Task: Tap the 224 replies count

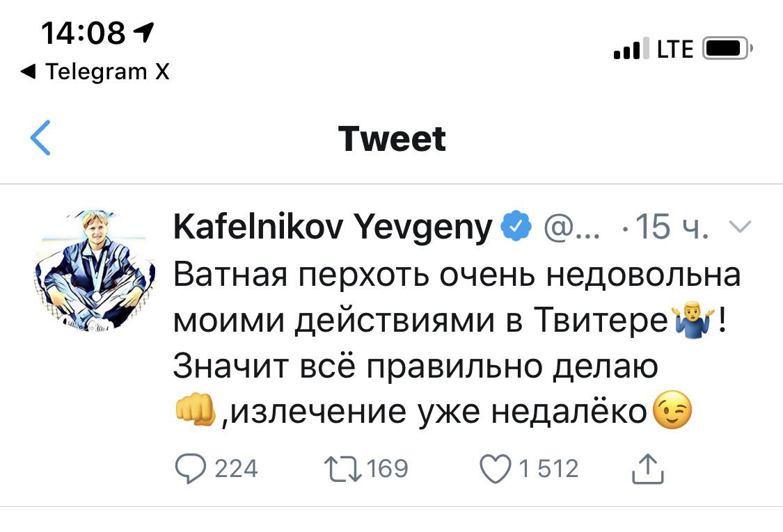Action: pos(236,468)
